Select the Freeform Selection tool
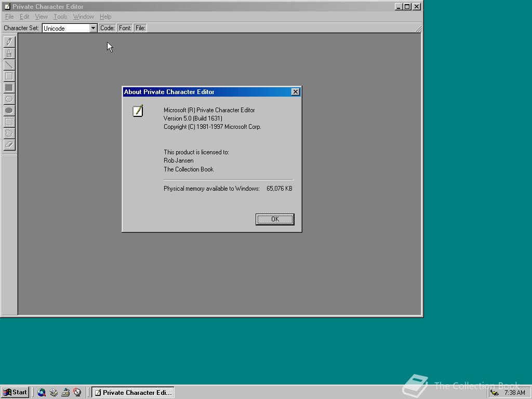This screenshot has height=399, width=532. coord(9,134)
